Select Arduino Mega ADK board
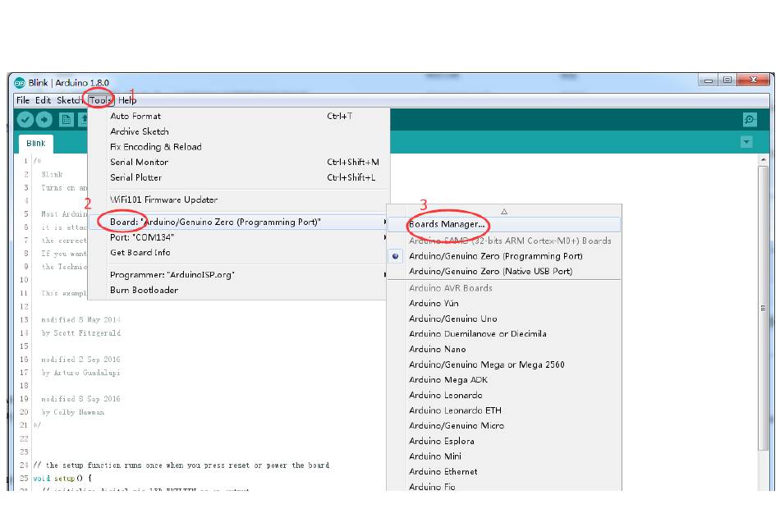The image size is (780, 532). 504,380
